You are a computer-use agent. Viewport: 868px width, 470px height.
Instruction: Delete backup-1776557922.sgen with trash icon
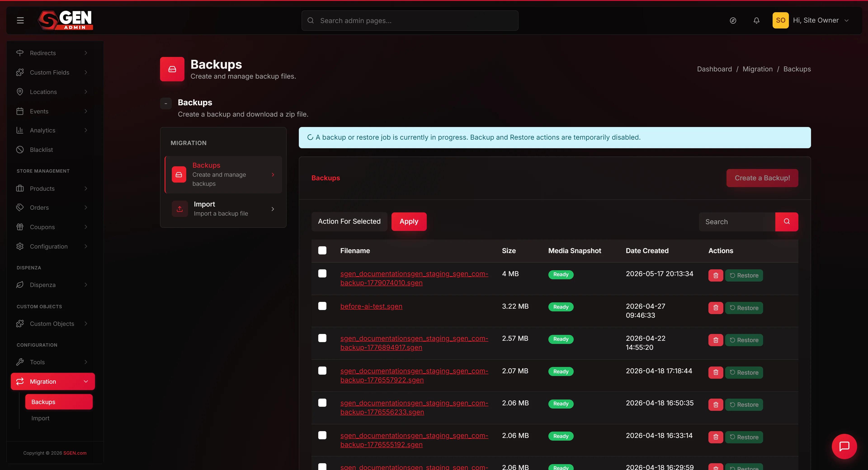[716, 372]
